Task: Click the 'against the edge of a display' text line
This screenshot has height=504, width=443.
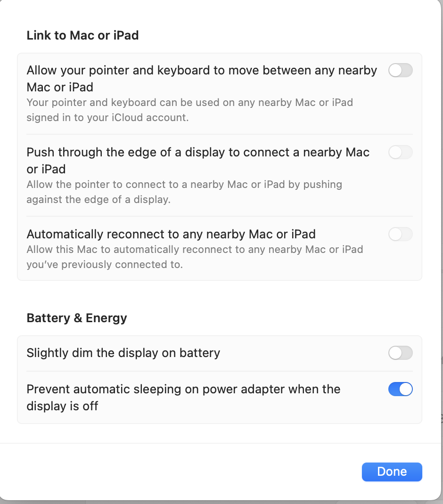Action: 98,200
